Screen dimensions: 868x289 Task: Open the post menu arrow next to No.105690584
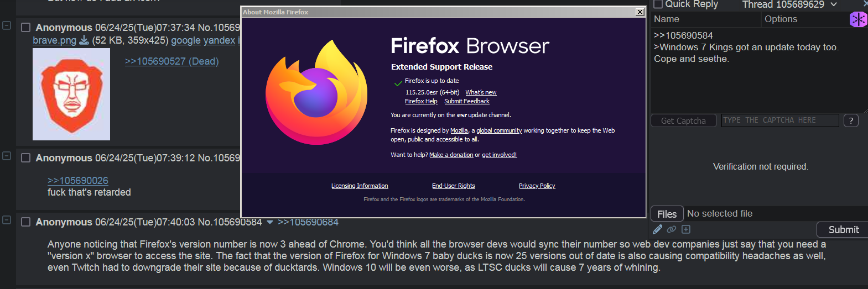pyautogui.click(x=270, y=223)
